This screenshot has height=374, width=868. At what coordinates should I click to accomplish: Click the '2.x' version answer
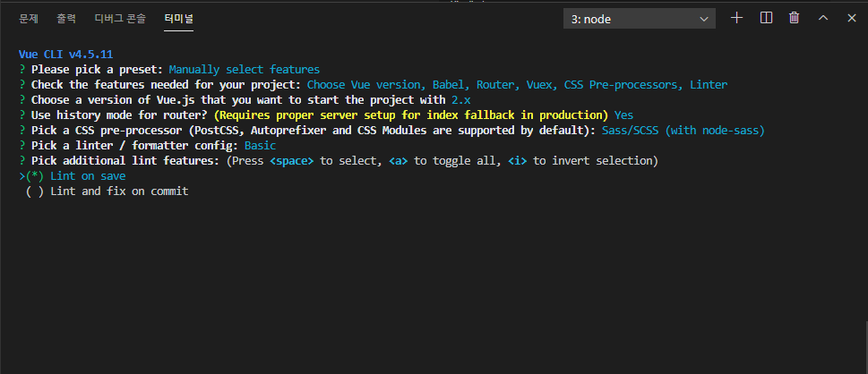point(461,100)
